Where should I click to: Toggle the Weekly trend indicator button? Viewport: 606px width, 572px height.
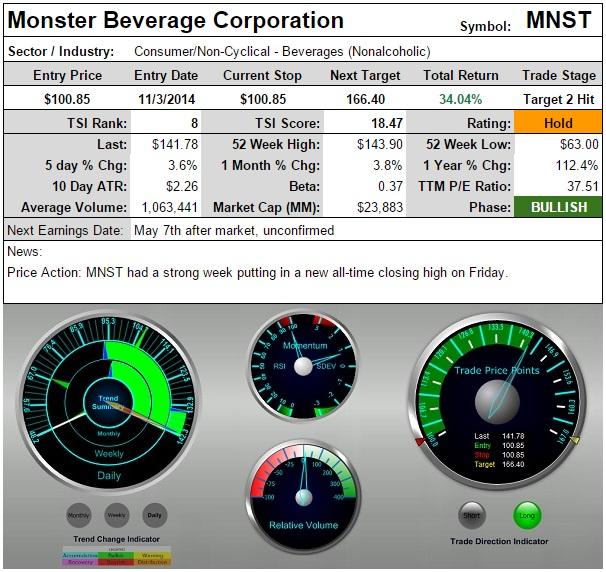pos(116,514)
